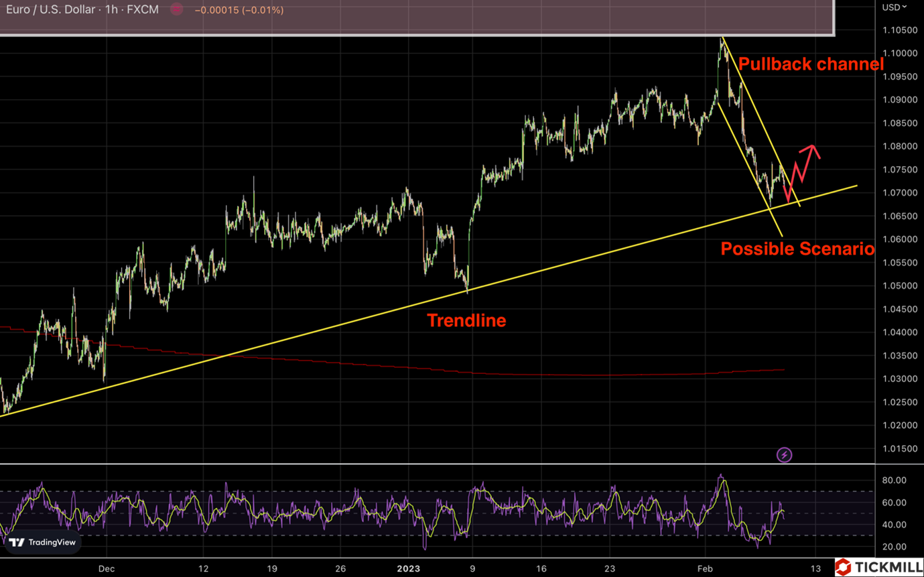
Task: Click the '12' date on time axis
Action: click(x=204, y=568)
